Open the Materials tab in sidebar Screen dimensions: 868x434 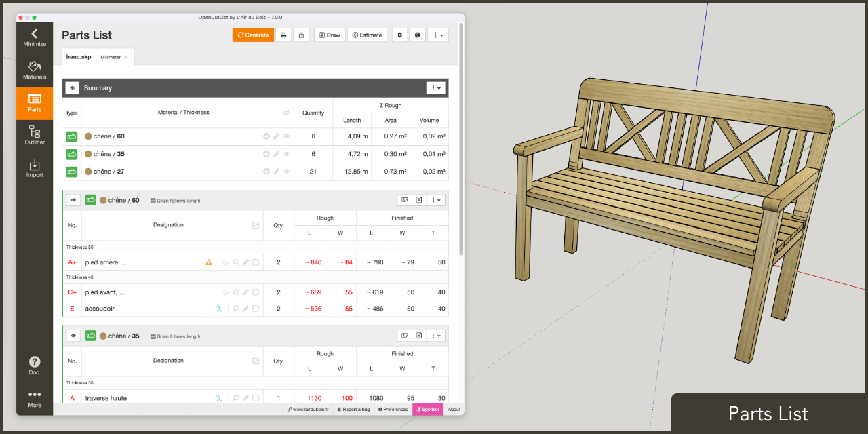(x=35, y=71)
